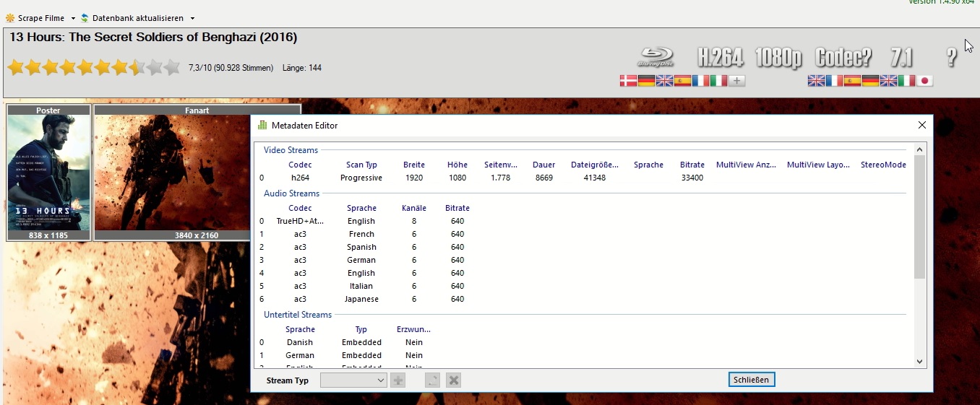
Task: Click the Schließen button
Action: point(752,380)
